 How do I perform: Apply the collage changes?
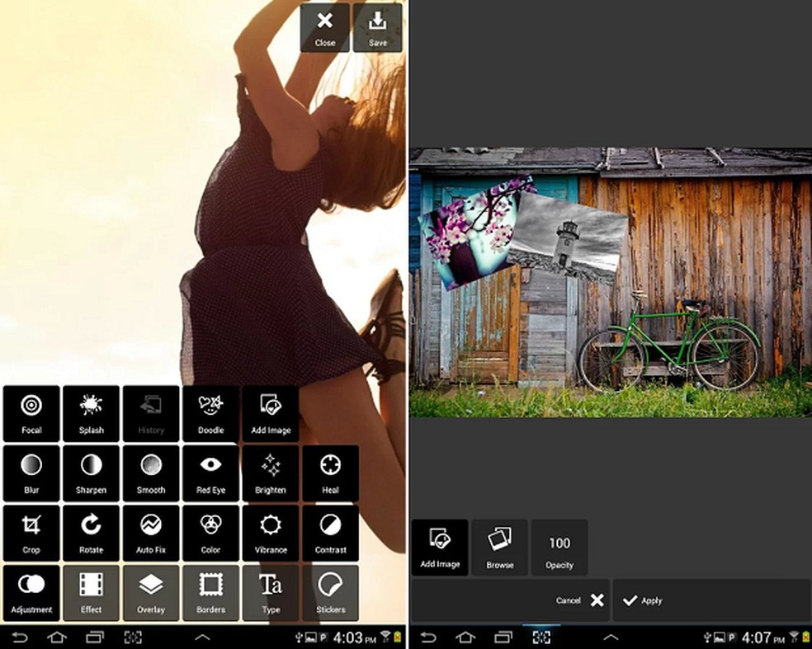[x=644, y=600]
